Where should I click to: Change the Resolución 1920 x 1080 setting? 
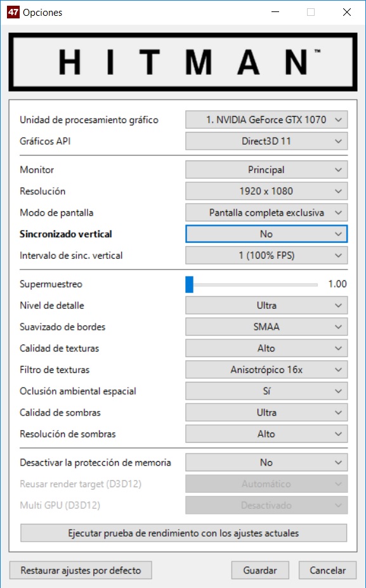pos(266,191)
